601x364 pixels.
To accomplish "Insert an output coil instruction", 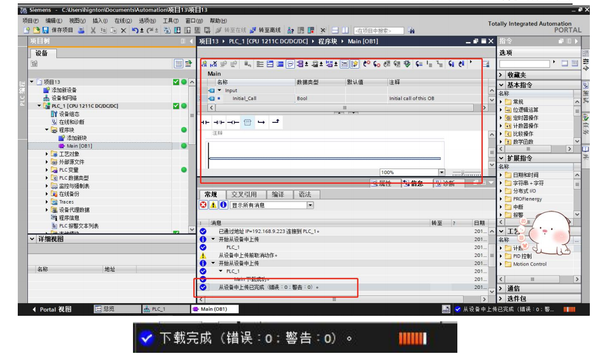I will [233, 122].
